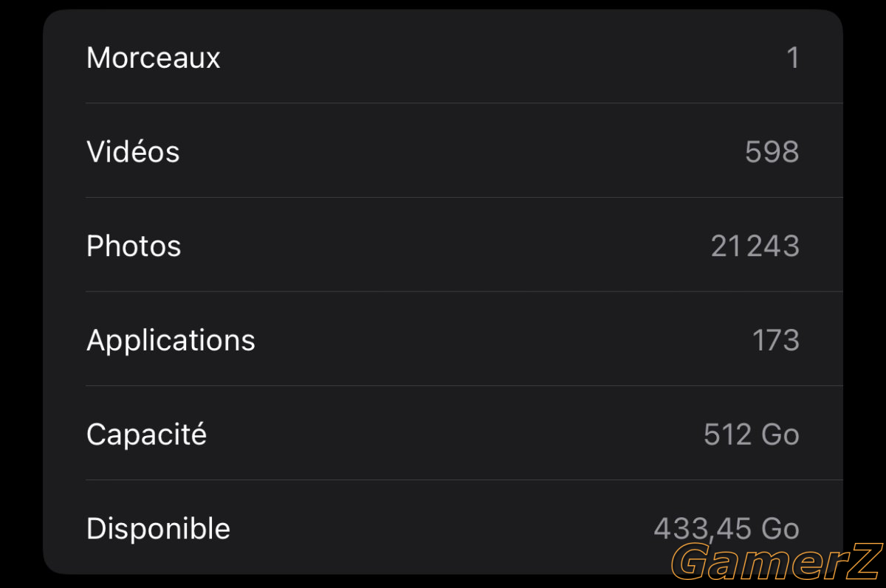Click the divider line below Applications

click(464, 385)
